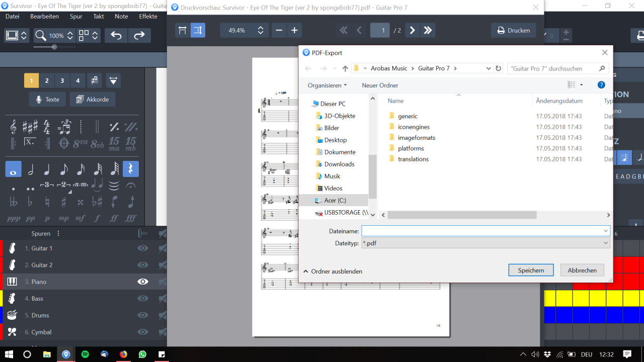Select the whole note duration
Screen dimensions: 644x362
14,169
